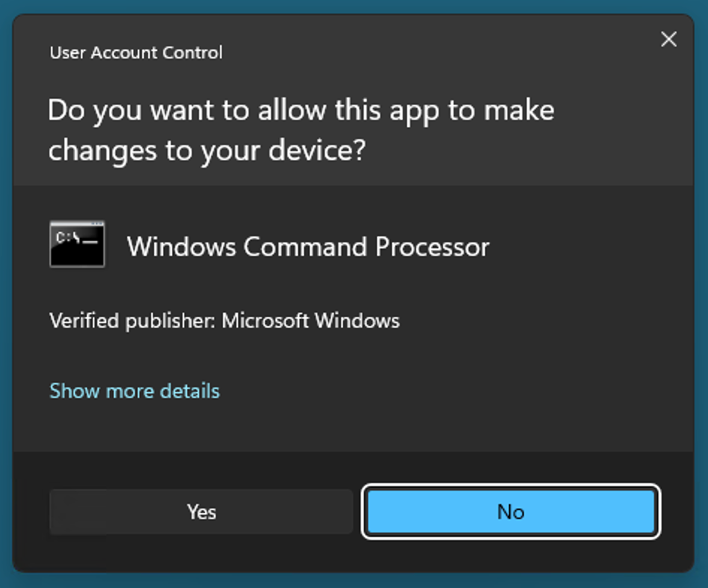Click the Command Prompt app icon
The width and height of the screenshot is (708, 588).
pyautogui.click(x=77, y=245)
